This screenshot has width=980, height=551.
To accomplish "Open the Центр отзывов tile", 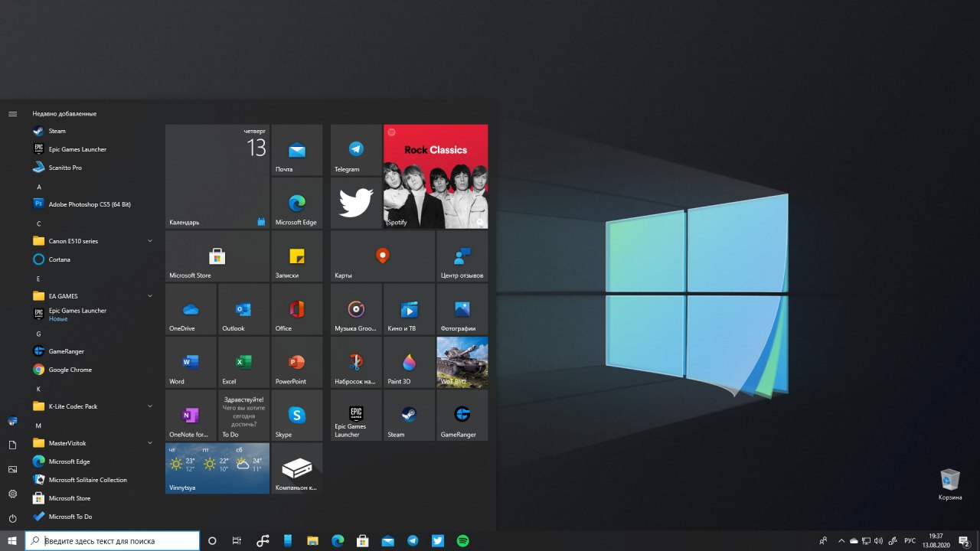I will 462,256.
